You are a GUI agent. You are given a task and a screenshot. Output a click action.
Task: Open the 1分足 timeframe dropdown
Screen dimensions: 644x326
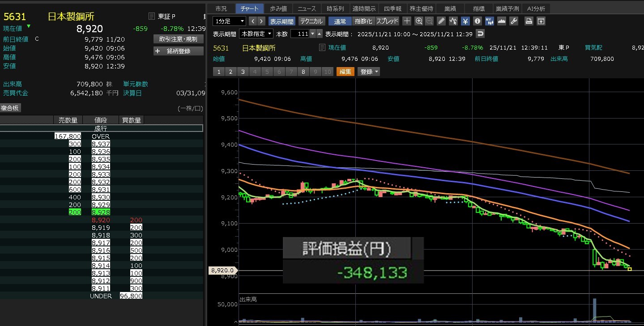pyautogui.click(x=230, y=21)
